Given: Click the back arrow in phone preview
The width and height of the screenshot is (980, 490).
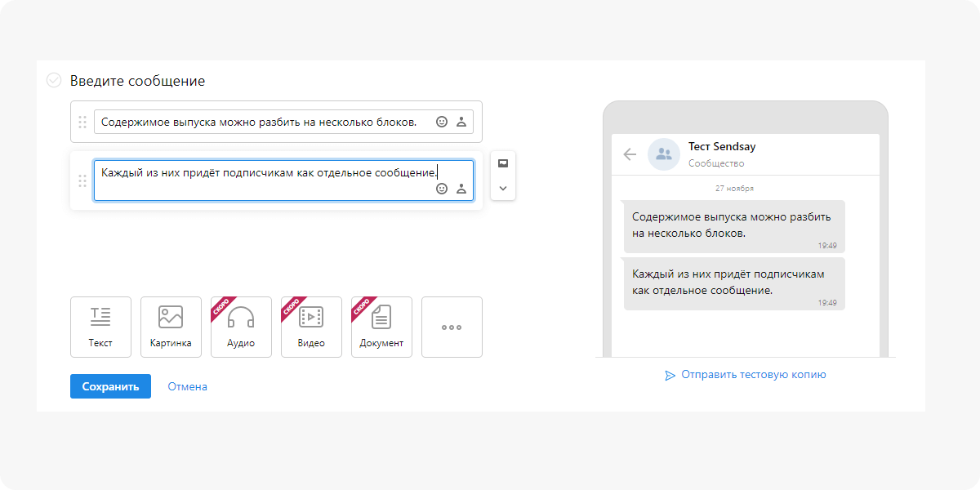Looking at the screenshot, I should [x=630, y=154].
